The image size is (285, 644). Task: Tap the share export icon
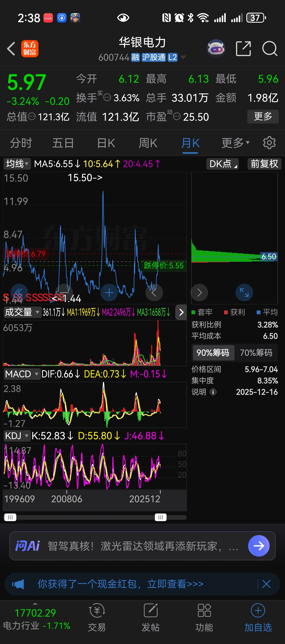(x=244, y=48)
